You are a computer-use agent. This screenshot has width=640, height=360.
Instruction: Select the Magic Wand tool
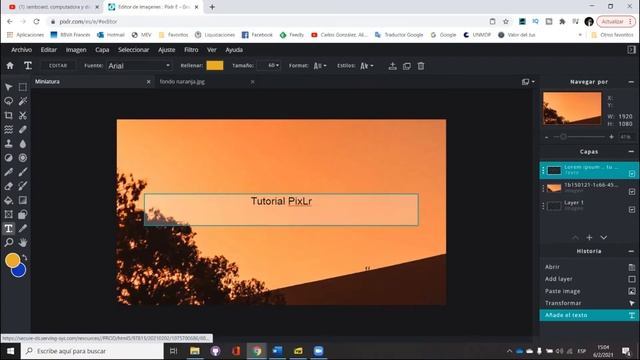pyautogui.click(x=23, y=101)
